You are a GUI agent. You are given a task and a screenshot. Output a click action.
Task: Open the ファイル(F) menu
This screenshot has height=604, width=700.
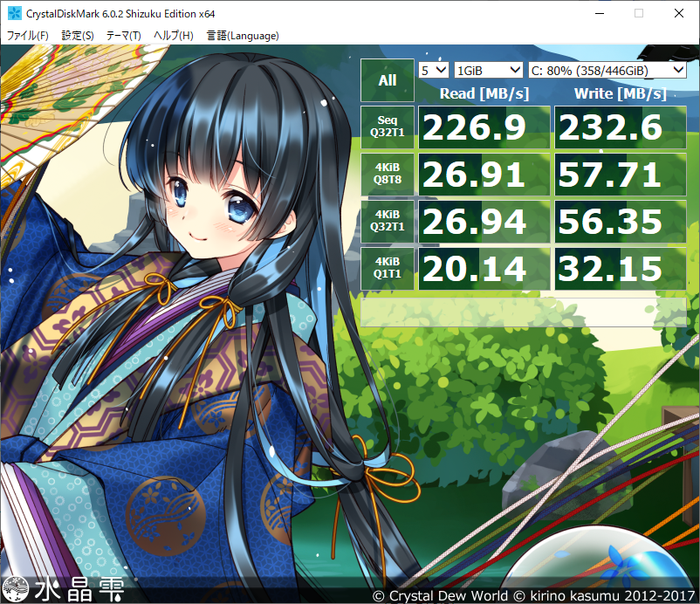[x=28, y=36]
